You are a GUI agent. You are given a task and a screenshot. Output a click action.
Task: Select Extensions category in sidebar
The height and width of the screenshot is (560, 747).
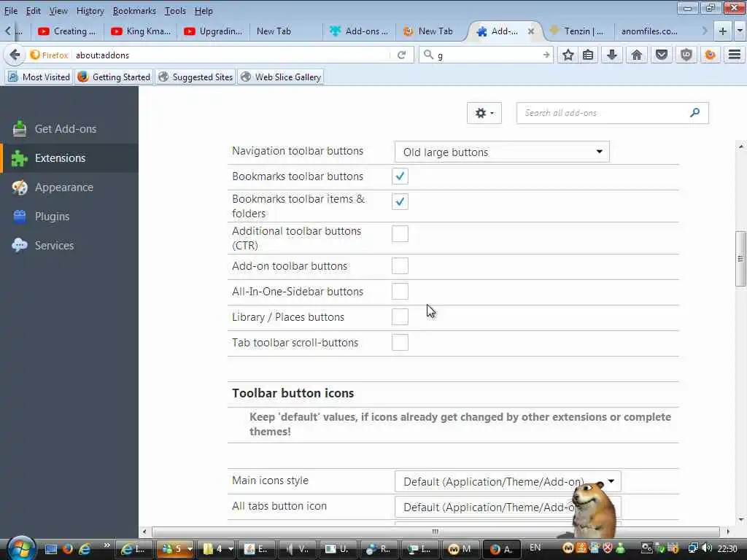tap(69, 158)
